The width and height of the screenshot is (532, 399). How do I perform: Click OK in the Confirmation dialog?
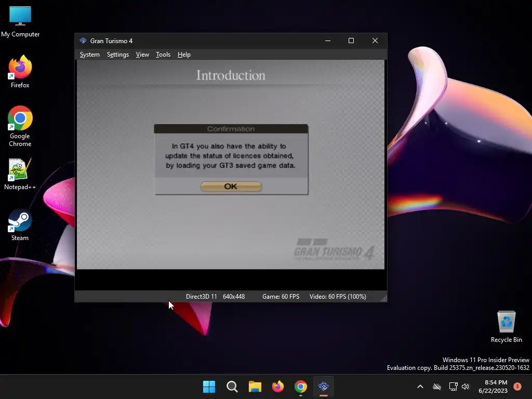(231, 187)
